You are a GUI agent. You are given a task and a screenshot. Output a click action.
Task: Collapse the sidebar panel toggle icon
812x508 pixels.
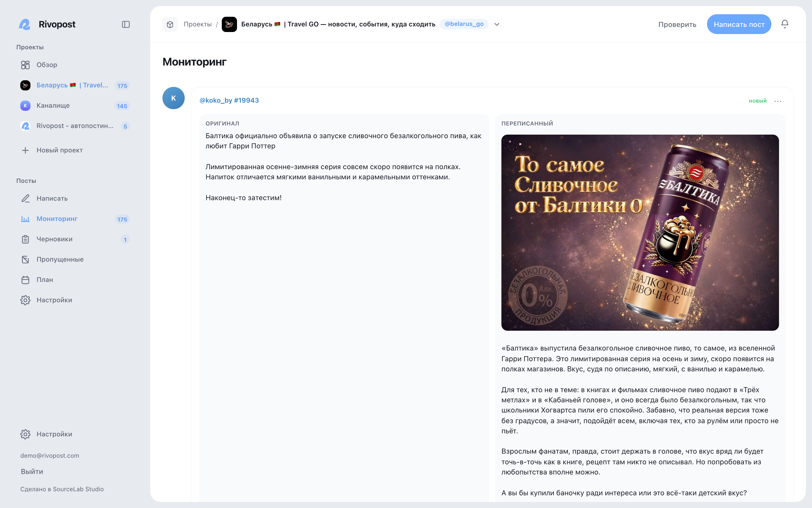126,24
